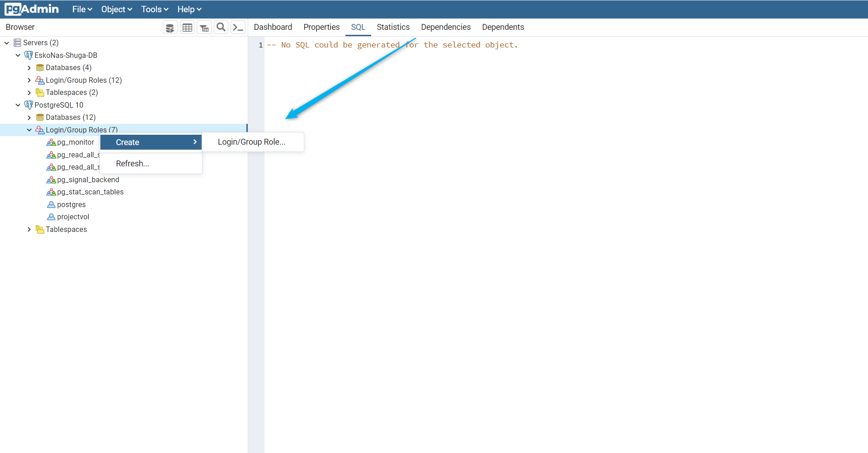Click the Servers group icon
Viewport: 868px width, 453px height.
[17, 42]
